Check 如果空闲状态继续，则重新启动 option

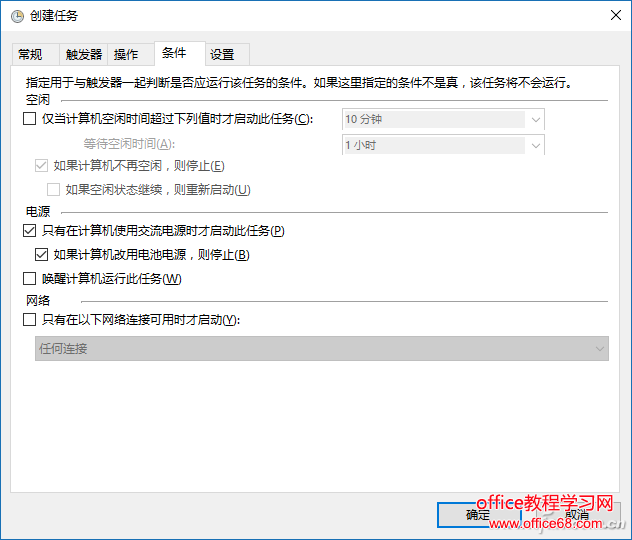click(x=53, y=189)
